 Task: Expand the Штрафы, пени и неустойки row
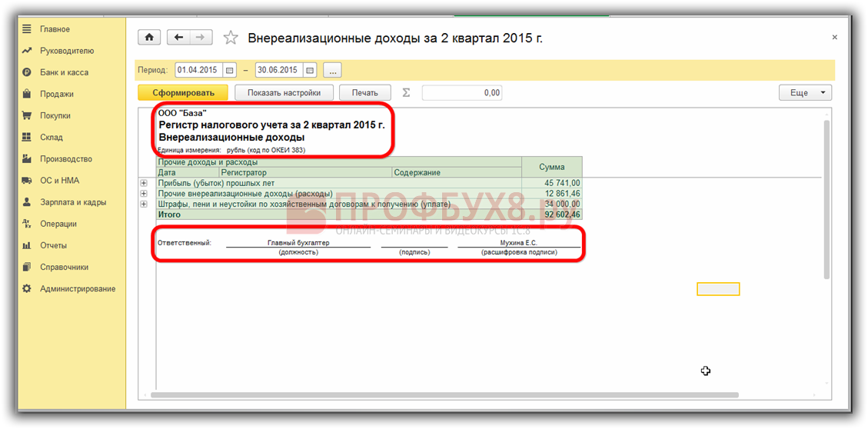click(144, 204)
